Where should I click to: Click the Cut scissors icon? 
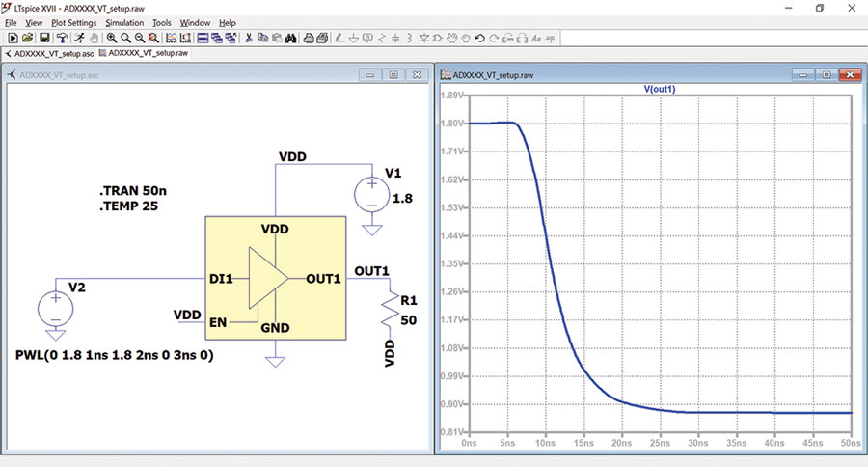click(249, 38)
